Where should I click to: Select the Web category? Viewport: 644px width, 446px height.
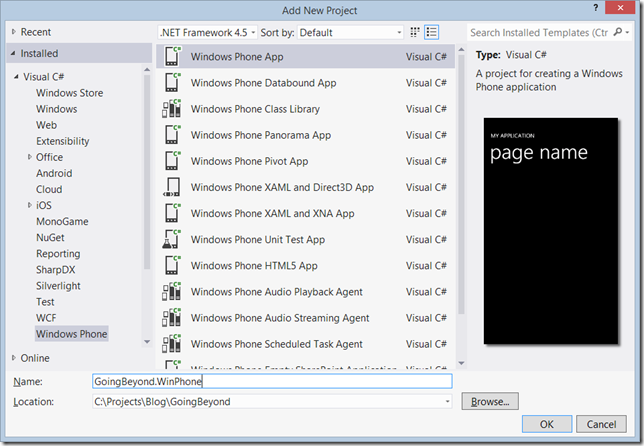click(x=46, y=125)
